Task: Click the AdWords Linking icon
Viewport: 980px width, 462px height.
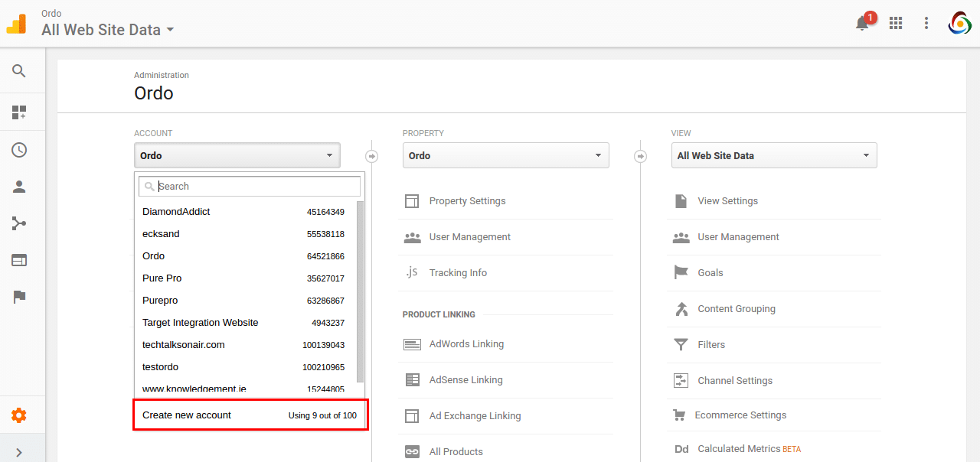Action: [412, 344]
